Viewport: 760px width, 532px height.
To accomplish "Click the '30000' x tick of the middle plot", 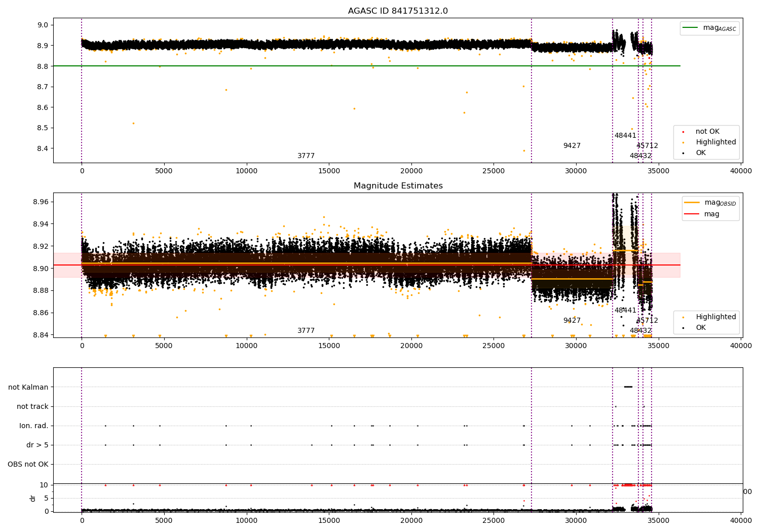I will [576, 346].
